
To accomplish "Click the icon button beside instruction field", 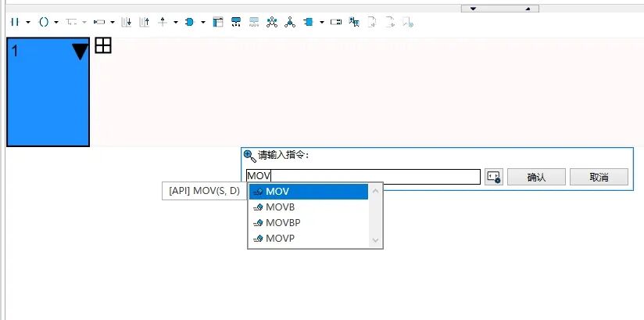I will point(494,177).
